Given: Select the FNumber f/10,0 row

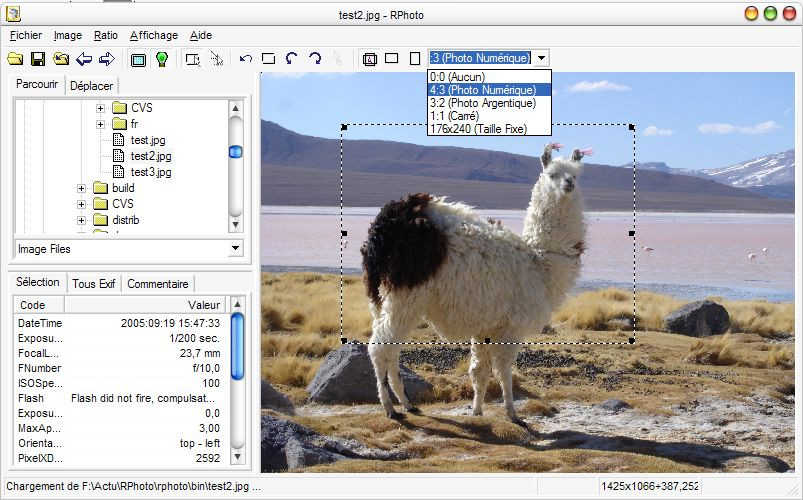Looking at the screenshot, I should (121, 368).
